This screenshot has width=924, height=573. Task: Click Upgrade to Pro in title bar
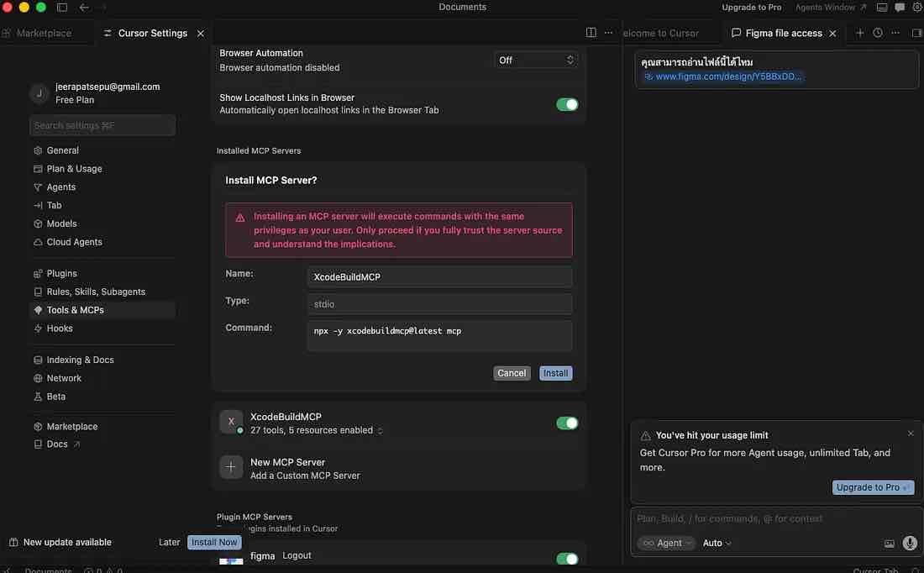coord(751,7)
